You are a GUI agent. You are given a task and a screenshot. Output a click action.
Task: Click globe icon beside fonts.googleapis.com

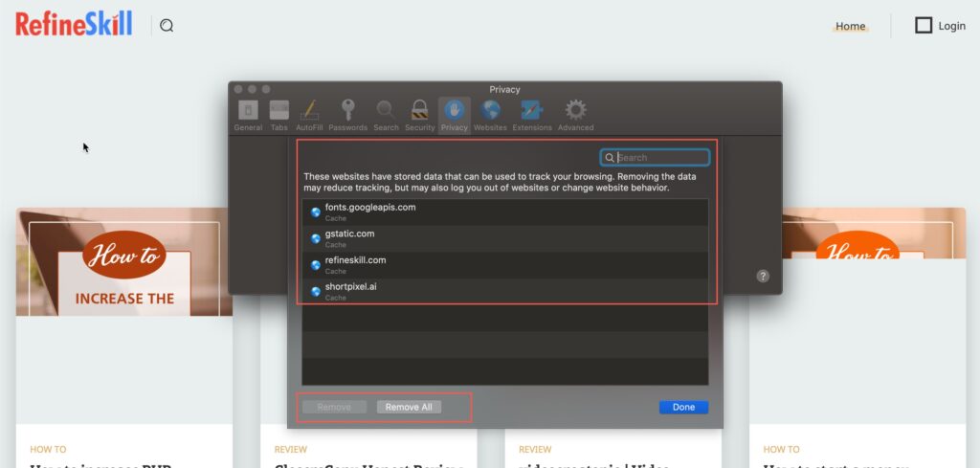coord(316,212)
